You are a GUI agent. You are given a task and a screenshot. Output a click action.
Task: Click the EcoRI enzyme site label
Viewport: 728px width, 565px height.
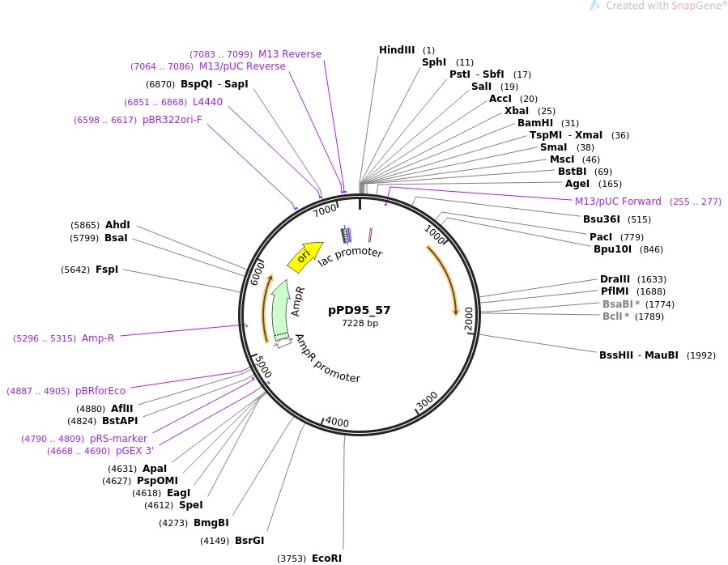[x=326, y=558]
